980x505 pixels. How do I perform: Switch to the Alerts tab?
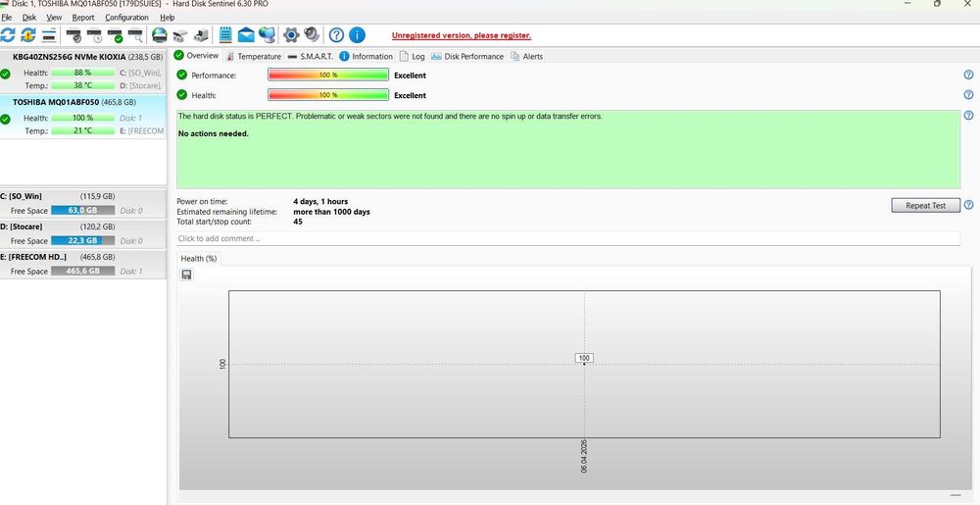point(526,56)
